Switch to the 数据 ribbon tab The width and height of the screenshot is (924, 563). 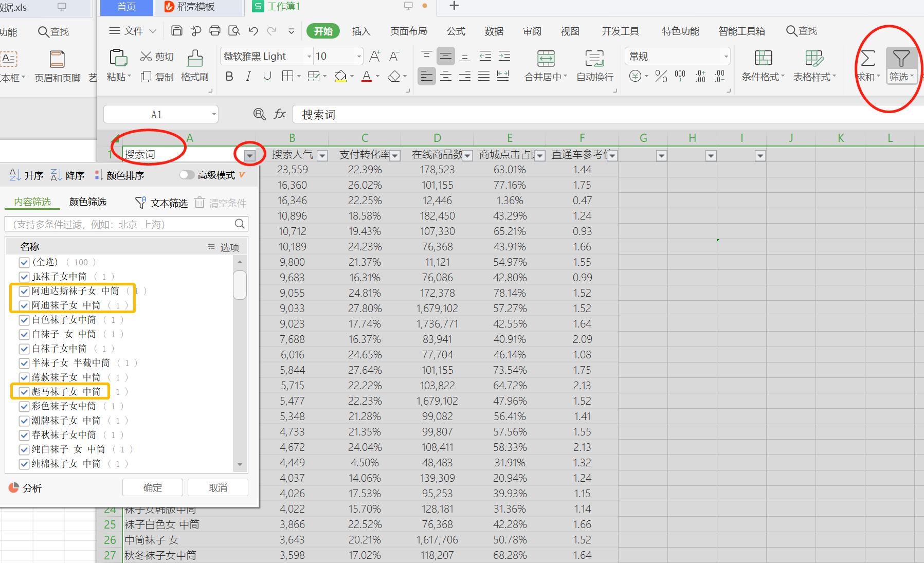494,31
